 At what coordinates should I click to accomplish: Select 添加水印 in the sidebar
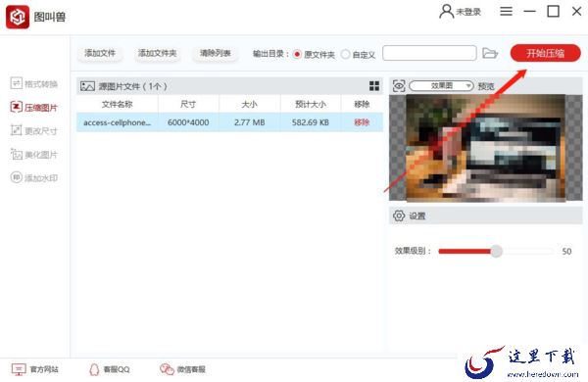click(34, 177)
